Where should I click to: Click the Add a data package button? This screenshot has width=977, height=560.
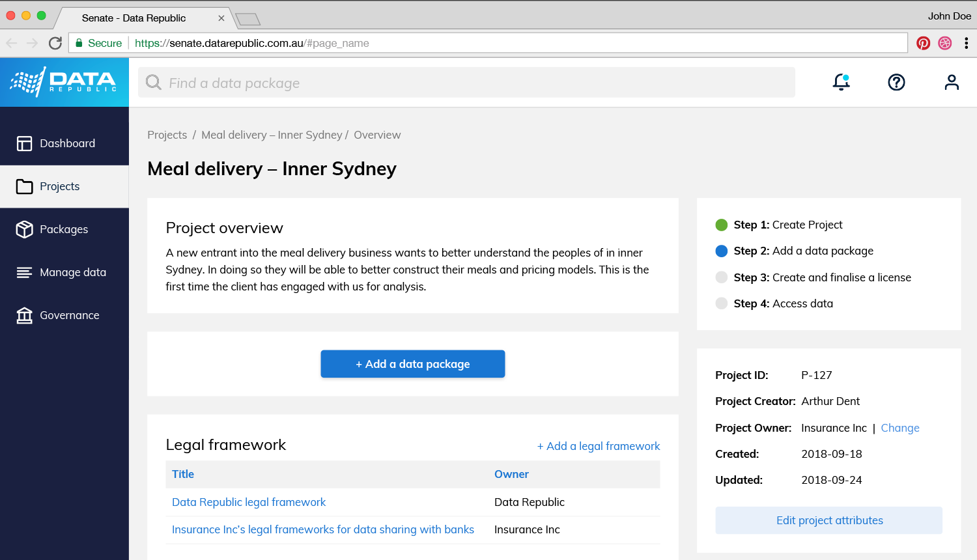coord(412,364)
